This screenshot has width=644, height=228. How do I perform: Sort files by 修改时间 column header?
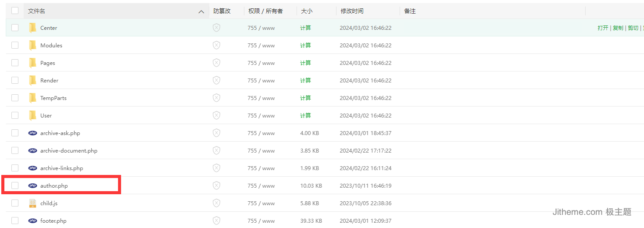[351, 11]
